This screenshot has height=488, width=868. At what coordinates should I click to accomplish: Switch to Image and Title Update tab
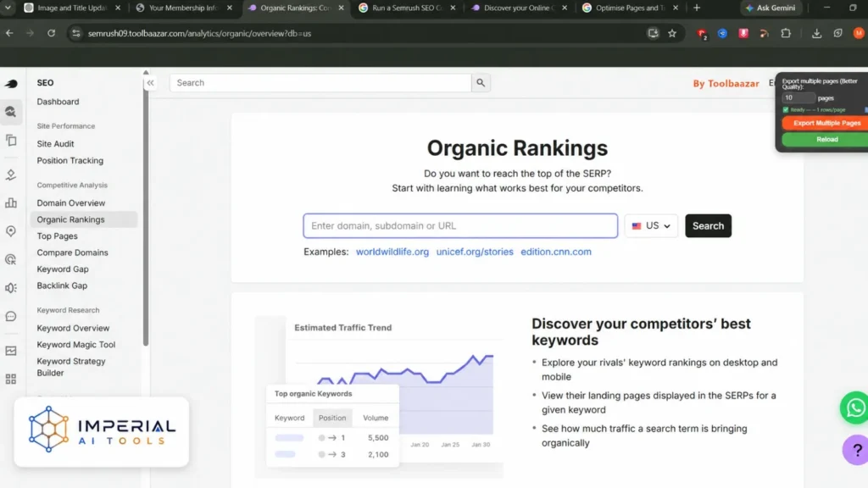point(72,8)
